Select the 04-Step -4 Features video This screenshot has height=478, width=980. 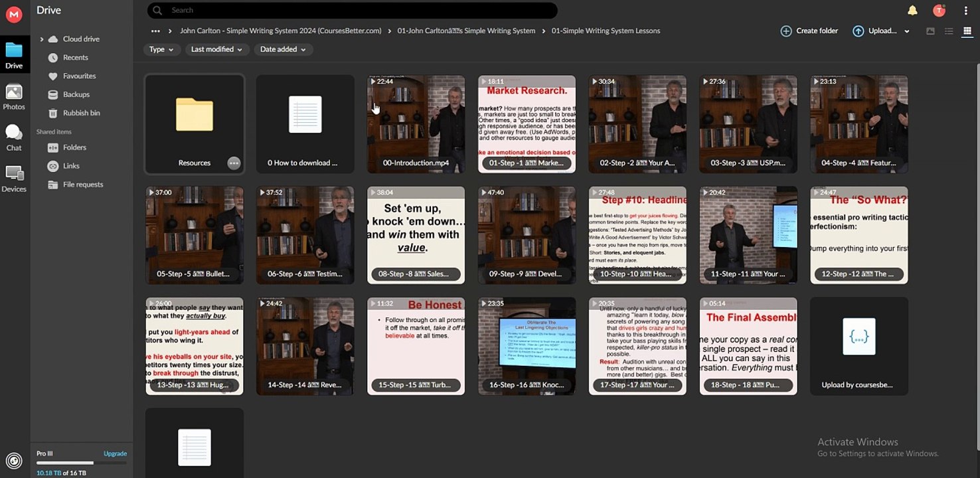859,124
